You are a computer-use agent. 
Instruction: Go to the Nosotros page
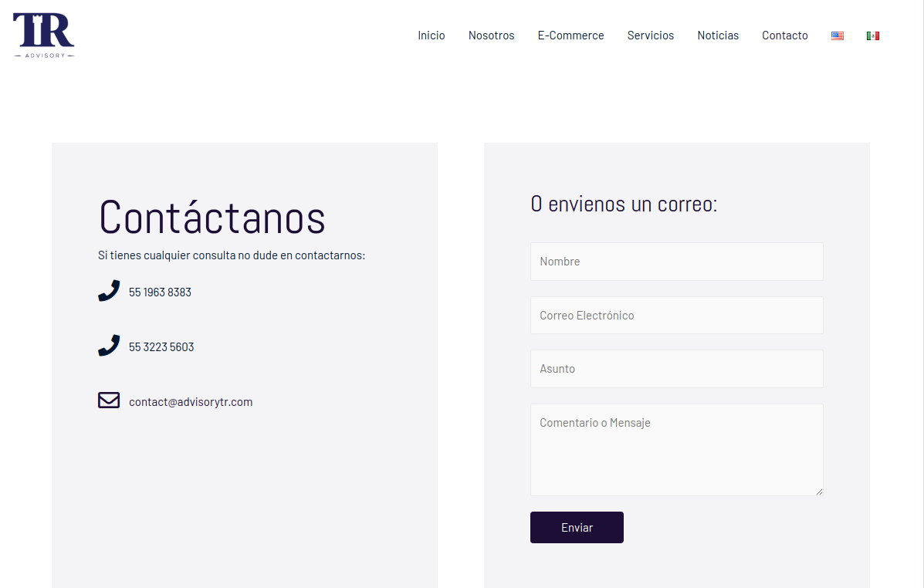pos(491,35)
